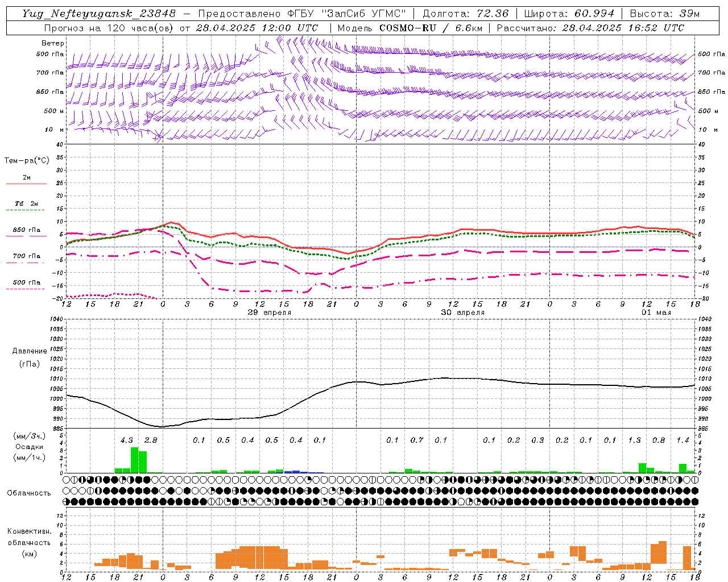The width and height of the screenshot is (728, 582).
Task: Click the Высота: 39м header field
Action: point(665,14)
